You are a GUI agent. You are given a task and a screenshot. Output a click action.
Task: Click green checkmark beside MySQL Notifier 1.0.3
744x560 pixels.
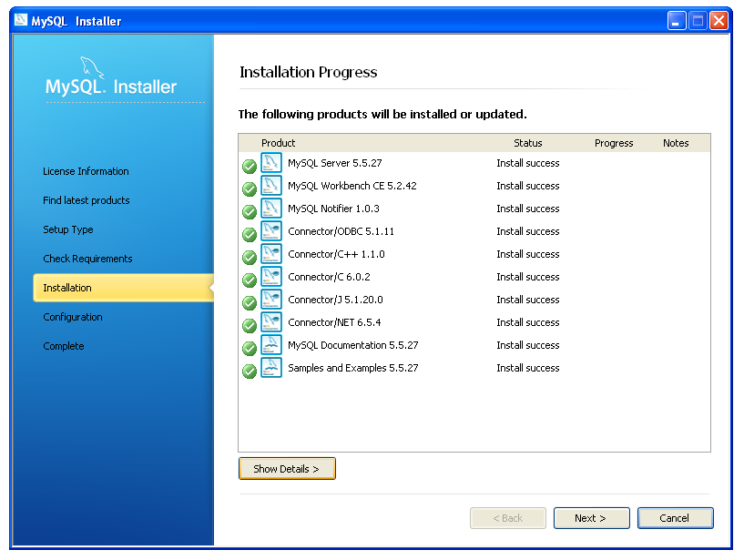click(x=250, y=212)
